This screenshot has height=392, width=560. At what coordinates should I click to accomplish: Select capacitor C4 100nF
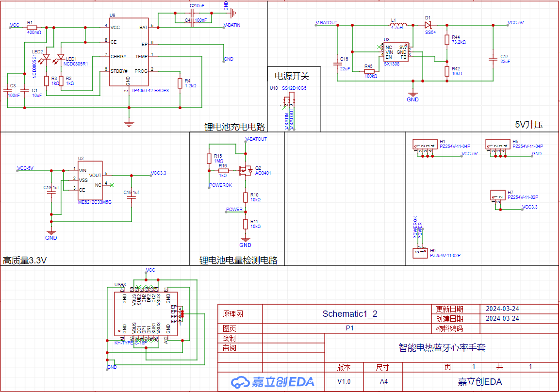[193, 23]
